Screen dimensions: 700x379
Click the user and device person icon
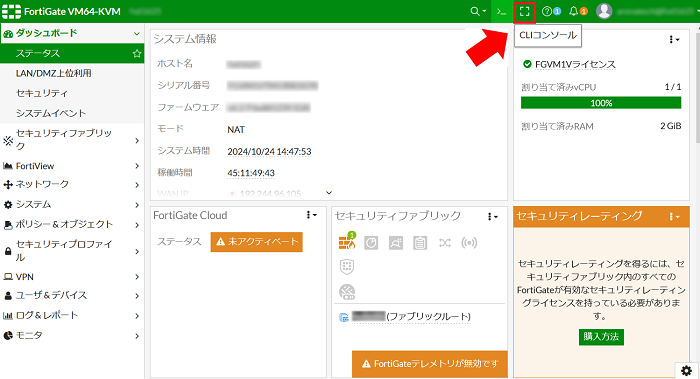coord(8,296)
